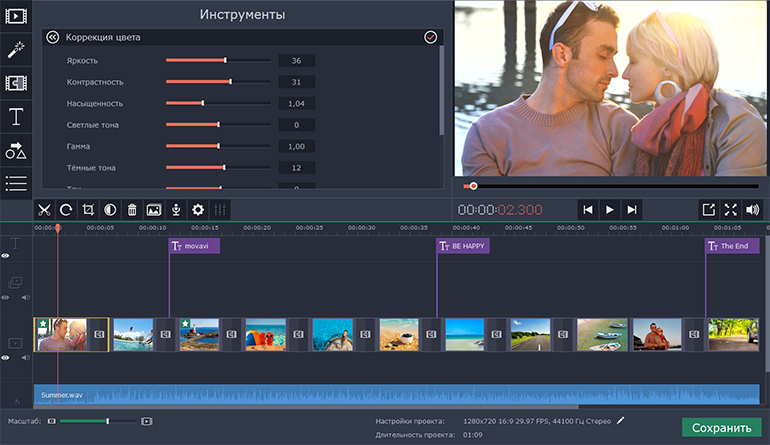The width and height of the screenshot is (770, 445).
Task: Open the color adjustment half-circle icon
Action: click(110, 210)
